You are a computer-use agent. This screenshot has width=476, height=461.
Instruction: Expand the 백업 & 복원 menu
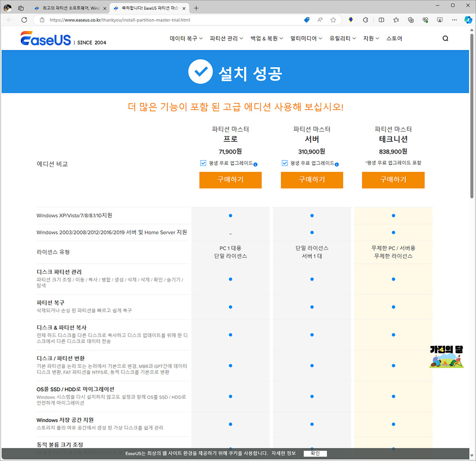[x=267, y=38]
